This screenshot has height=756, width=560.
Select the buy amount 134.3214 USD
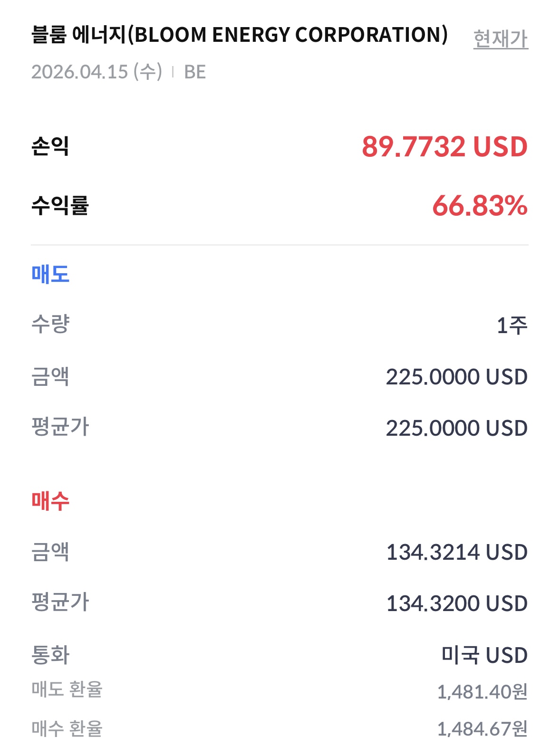click(x=456, y=552)
